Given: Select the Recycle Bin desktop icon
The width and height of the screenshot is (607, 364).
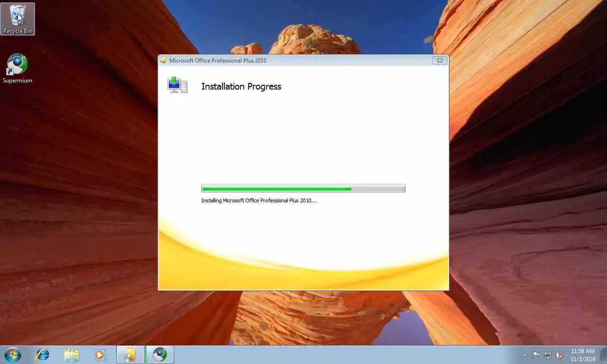Looking at the screenshot, I should coord(18,19).
